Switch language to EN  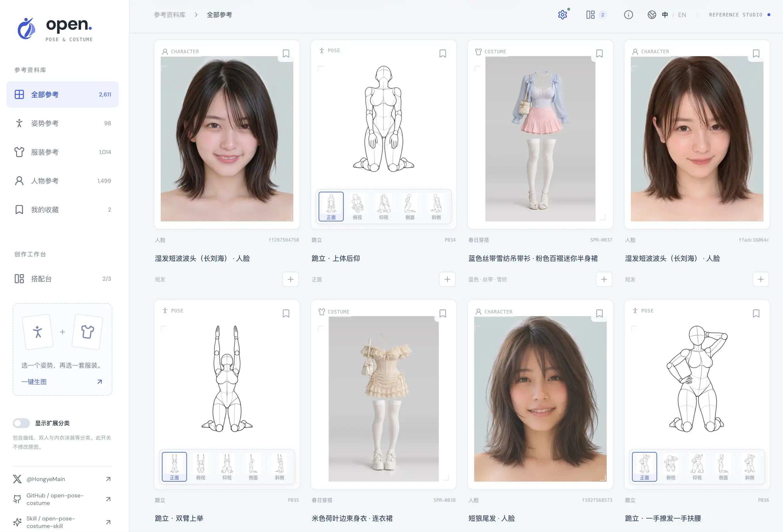[682, 15]
